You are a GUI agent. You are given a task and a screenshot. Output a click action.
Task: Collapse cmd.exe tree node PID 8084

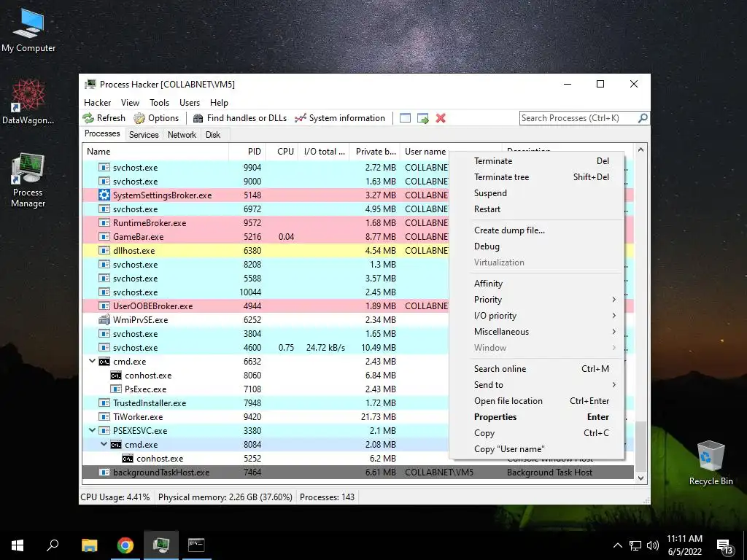click(x=104, y=444)
